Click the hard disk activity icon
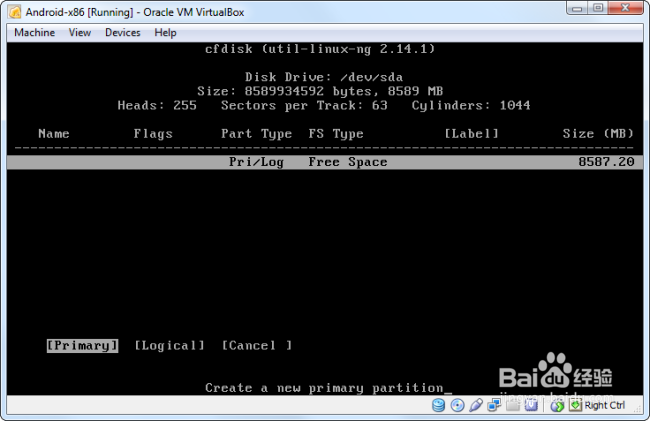This screenshot has height=421, width=650. pos(438,405)
